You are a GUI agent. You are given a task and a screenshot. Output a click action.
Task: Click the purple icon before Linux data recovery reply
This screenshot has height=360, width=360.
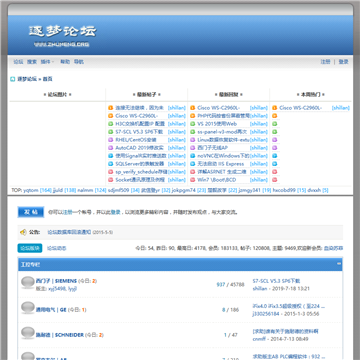click(193, 140)
